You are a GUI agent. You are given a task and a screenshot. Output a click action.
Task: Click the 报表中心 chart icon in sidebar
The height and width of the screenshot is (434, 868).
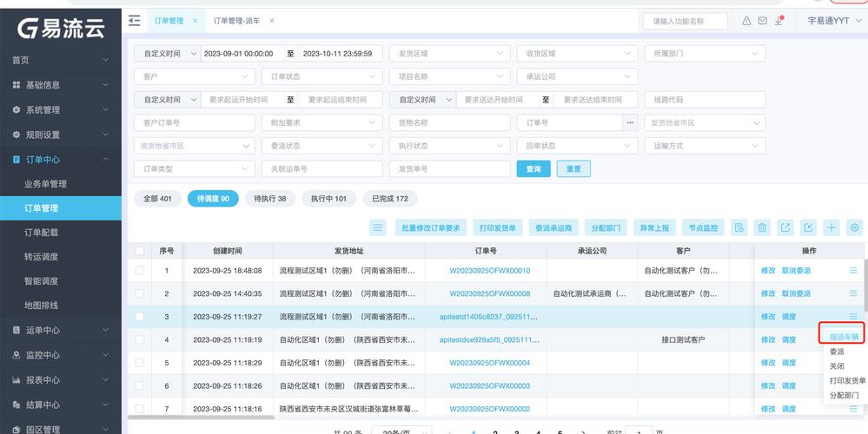(x=16, y=380)
